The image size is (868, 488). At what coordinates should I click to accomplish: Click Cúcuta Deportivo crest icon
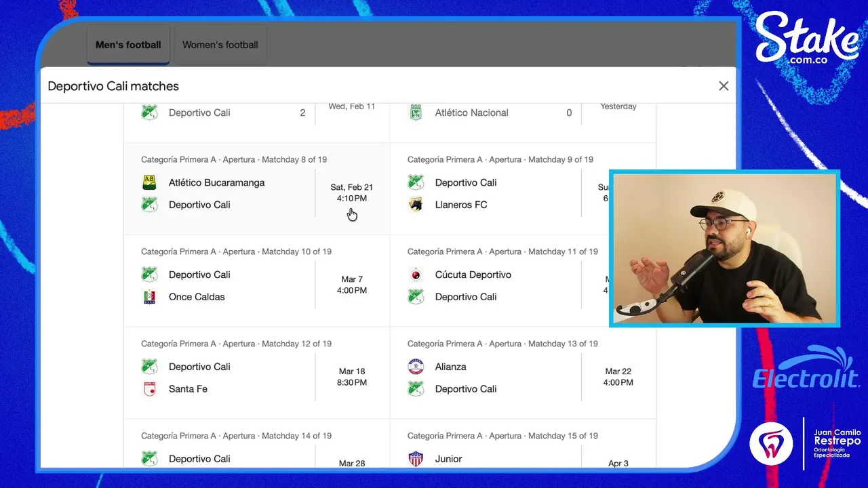(x=416, y=274)
